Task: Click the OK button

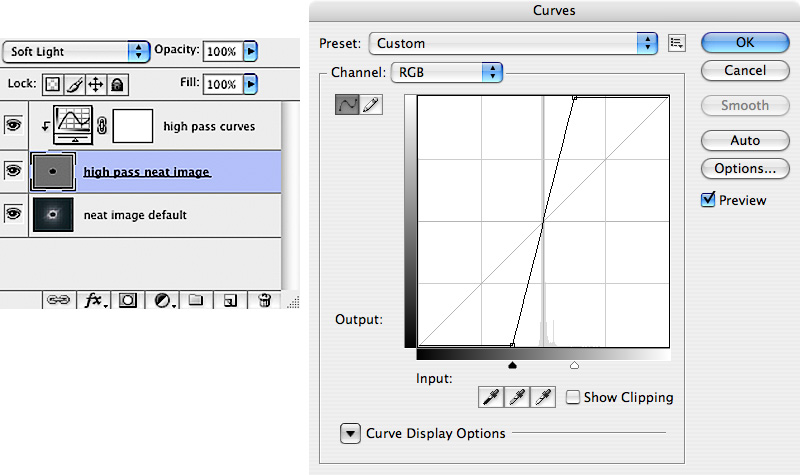Action: point(744,42)
